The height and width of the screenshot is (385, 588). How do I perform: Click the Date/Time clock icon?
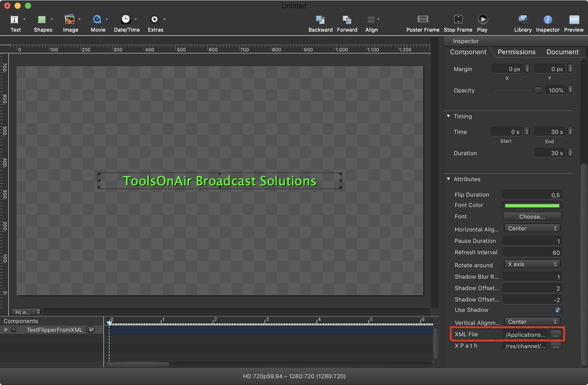click(126, 19)
